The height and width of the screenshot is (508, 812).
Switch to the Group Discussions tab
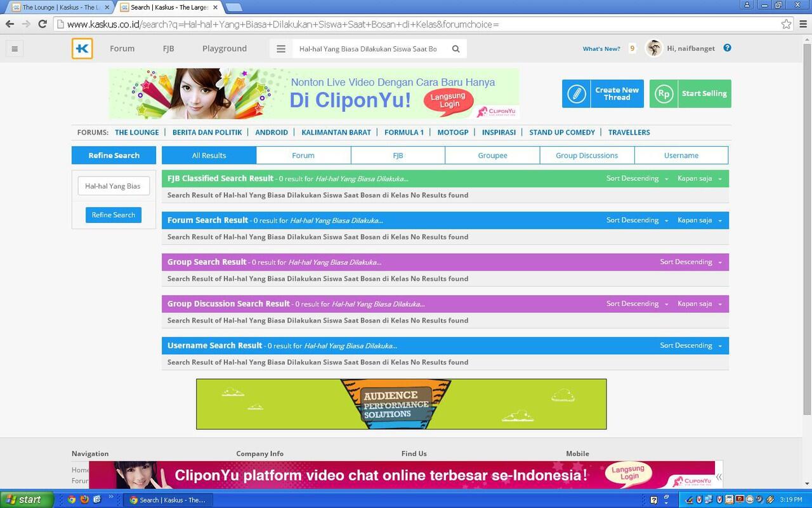click(587, 156)
